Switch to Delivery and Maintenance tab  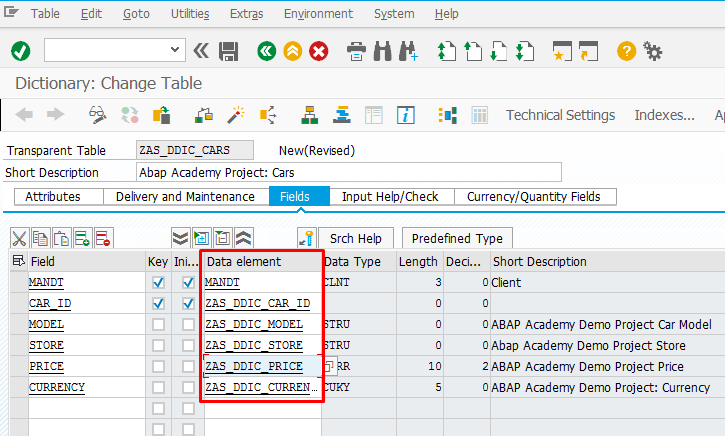click(185, 197)
